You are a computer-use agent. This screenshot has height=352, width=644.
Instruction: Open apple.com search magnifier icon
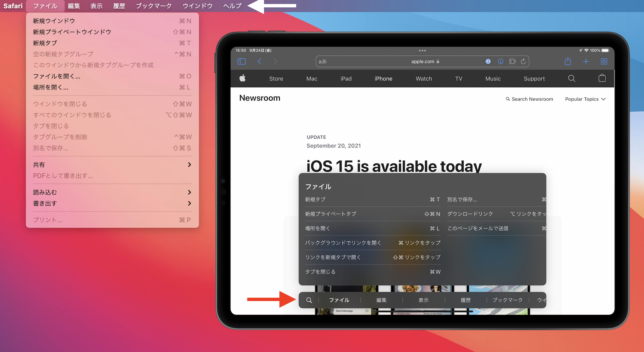click(572, 78)
